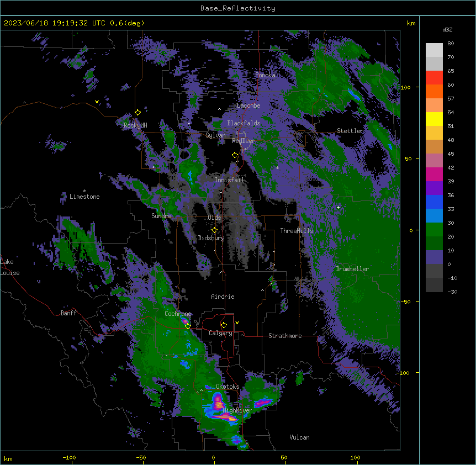This screenshot has width=476, height=465.
Task: Select the white 70-80 dBZ legend swatch
Action: pos(434,50)
